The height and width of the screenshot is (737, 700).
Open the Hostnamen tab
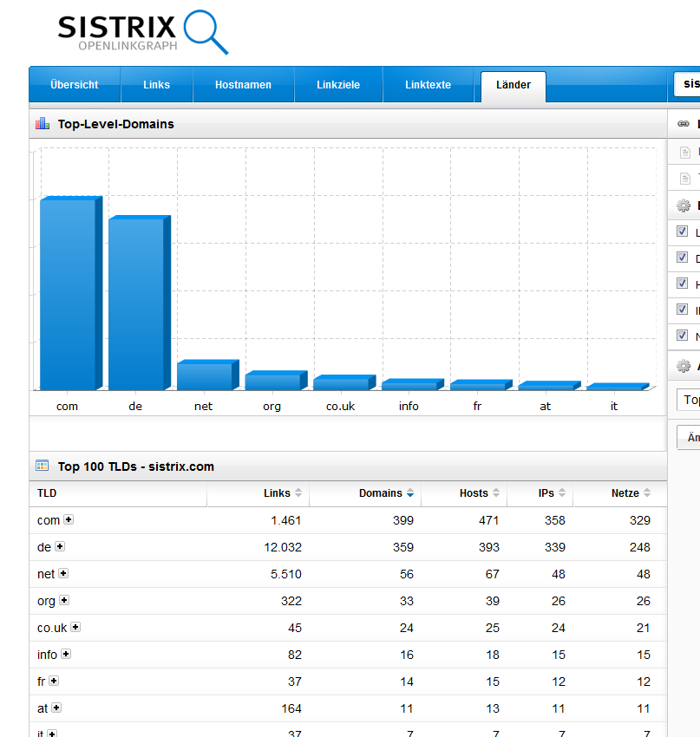point(243,85)
